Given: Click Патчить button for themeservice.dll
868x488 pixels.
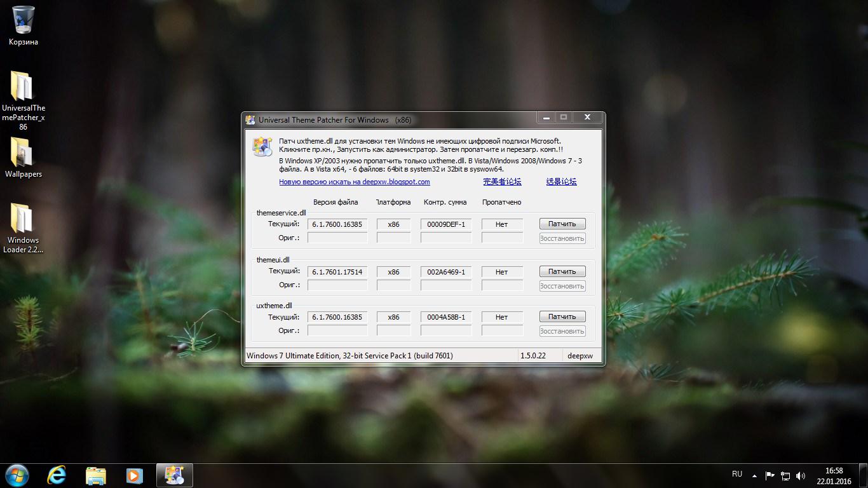Looking at the screenshot, I should click(562, 224).
